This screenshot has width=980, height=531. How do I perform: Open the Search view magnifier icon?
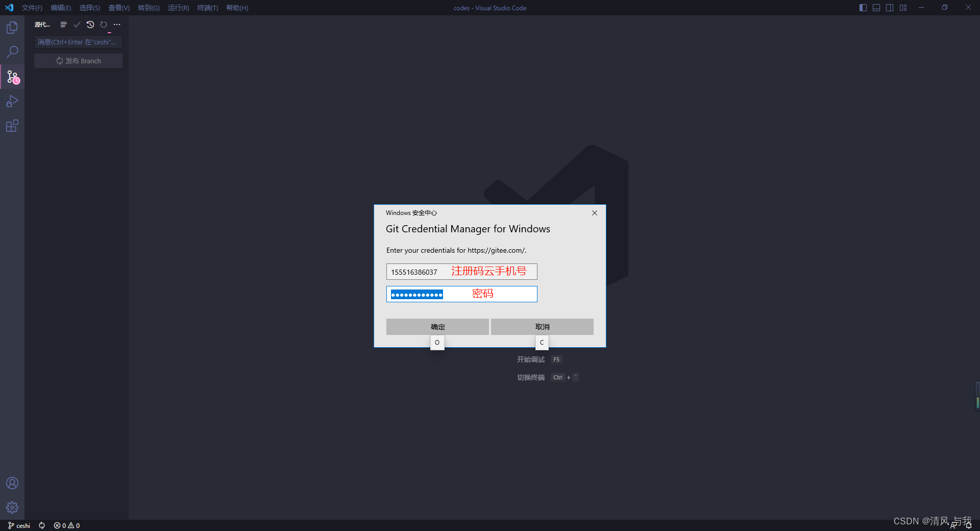pyautogui.click(x=12, y=52)
